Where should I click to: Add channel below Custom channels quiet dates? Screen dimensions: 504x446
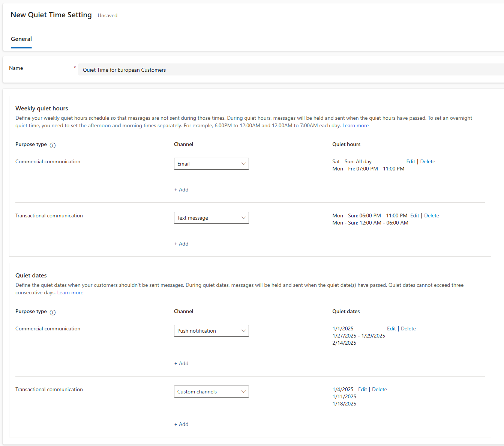click(x=181, y=424)
